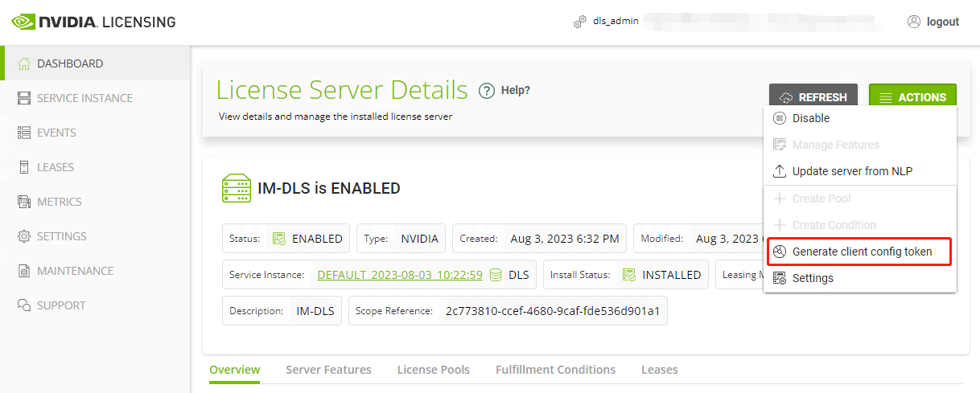980x393 pixels.
Task: Click the Events list icon
Action: coord(24,133)
